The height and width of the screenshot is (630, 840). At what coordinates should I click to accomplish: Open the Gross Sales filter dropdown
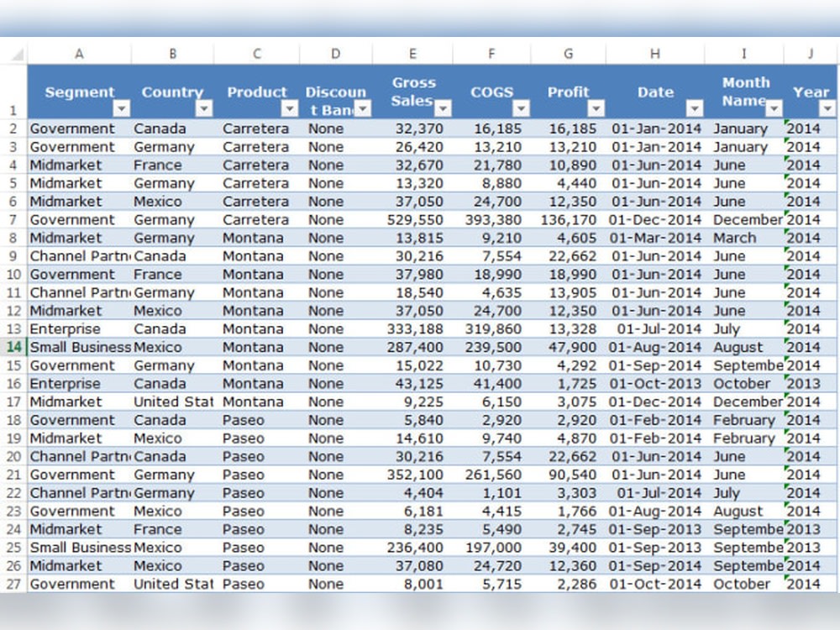pyautogui.click(x=443, y=108)
